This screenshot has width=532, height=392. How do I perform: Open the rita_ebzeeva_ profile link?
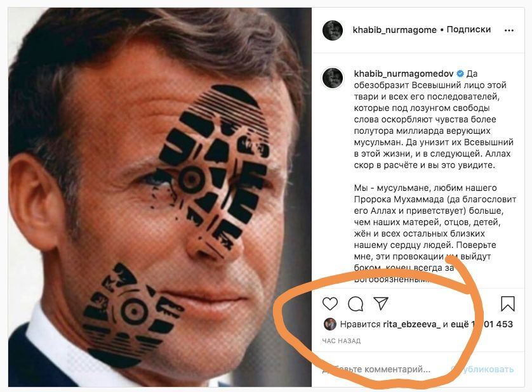click(411, 324)
